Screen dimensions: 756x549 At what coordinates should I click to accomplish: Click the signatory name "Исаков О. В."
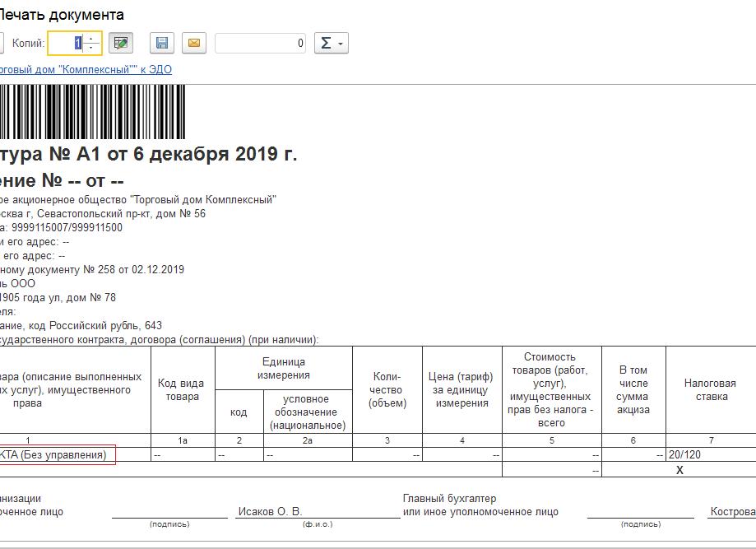pyautogui.click(x=270, y=512)
